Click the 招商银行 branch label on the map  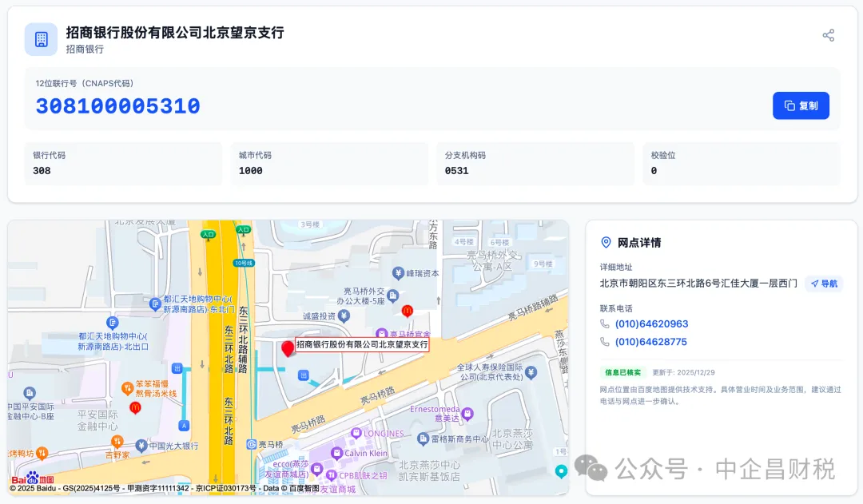point(362,345)
